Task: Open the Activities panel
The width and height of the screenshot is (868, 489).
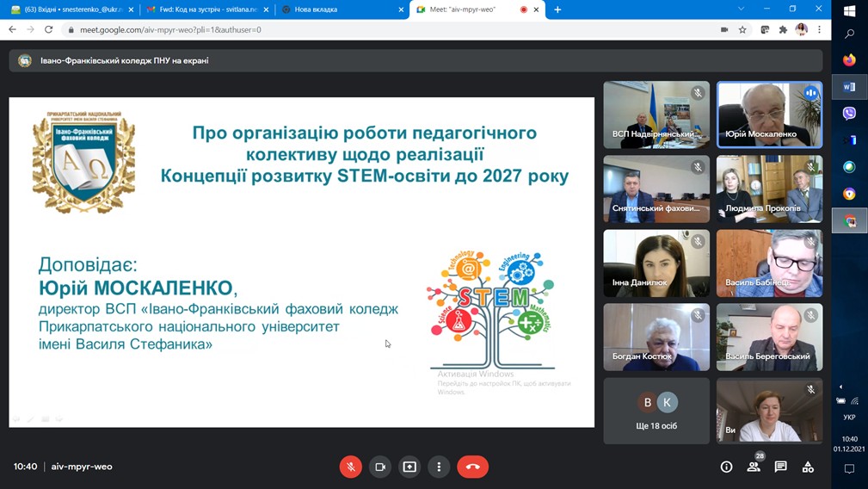Action: 808,467
